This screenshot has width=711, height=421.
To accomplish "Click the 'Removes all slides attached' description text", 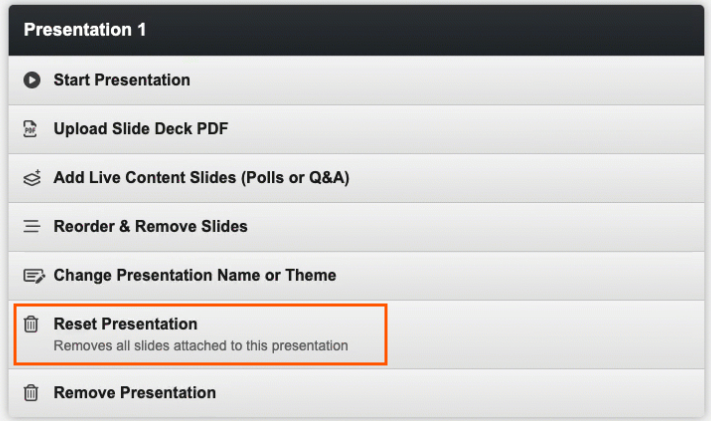I will pyautogui.click(x=200, y=346).
